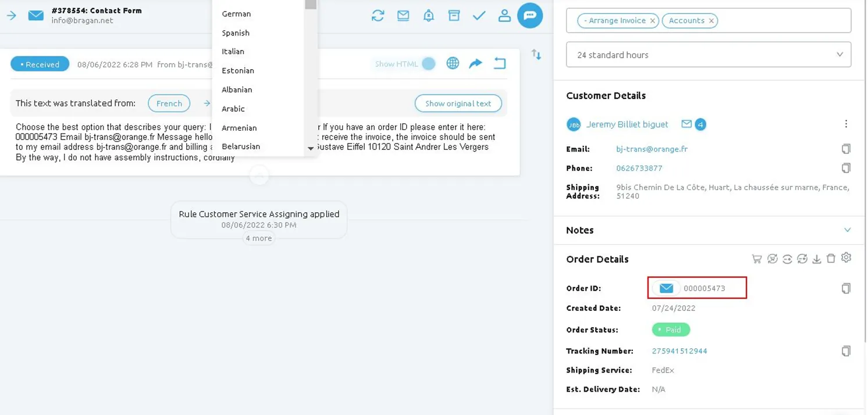Click the round blue chat bubble button

(x=530, y=16)
